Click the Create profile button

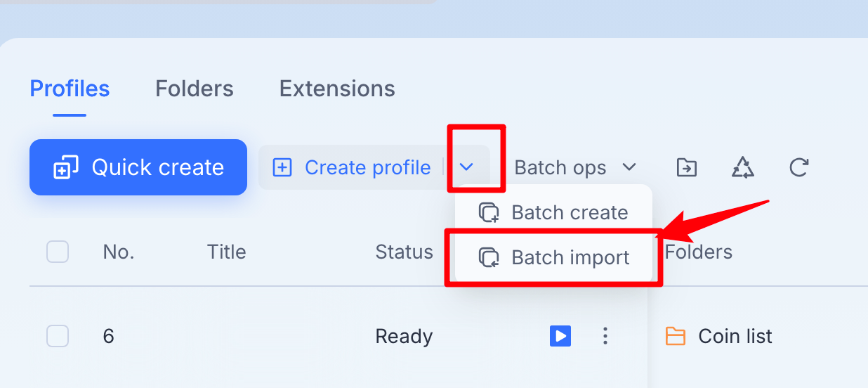pyautogui.click(x=352, y=167)
